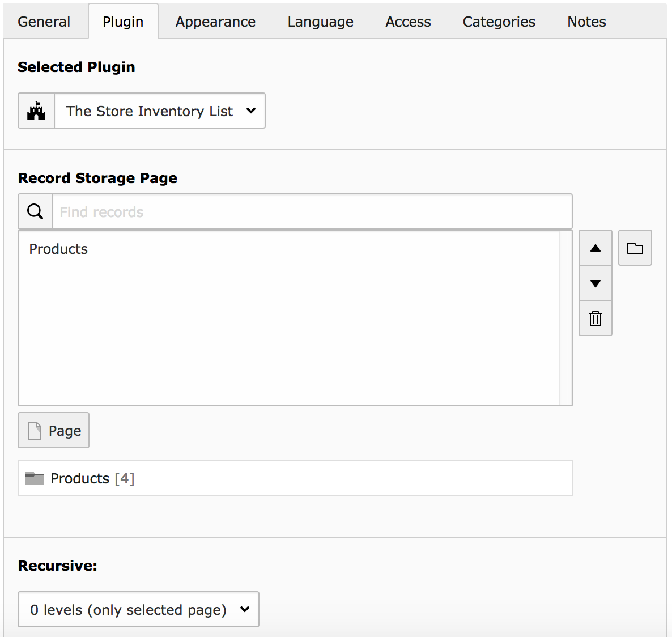Viewport: 672px width, 637px height.
Task: Click the magnifier search icon
Action: point(35,212)
